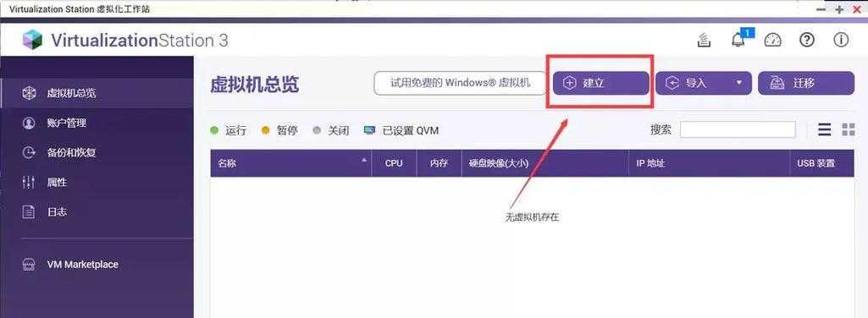Sort by the 名称 column header
Viewport: 868px width, 318px height.
tap(290, 163)
